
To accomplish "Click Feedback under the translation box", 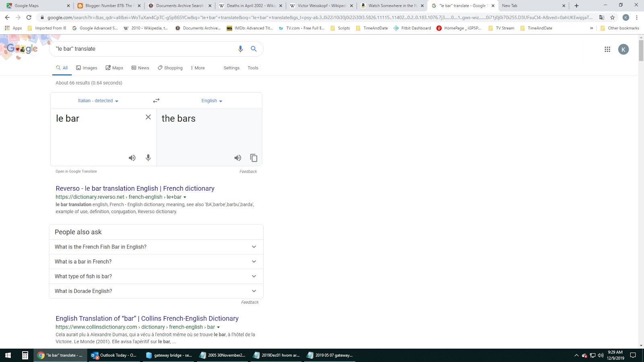I will pos(248,172).
